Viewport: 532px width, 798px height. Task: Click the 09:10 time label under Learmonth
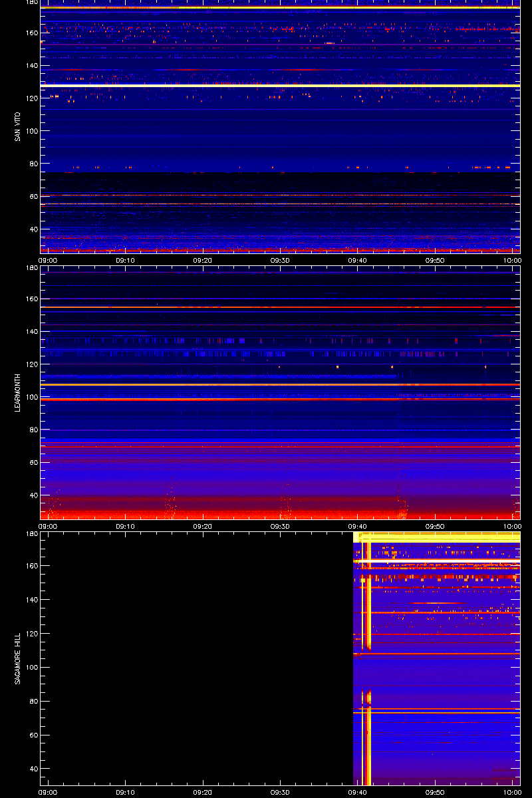tap(125, 527)
